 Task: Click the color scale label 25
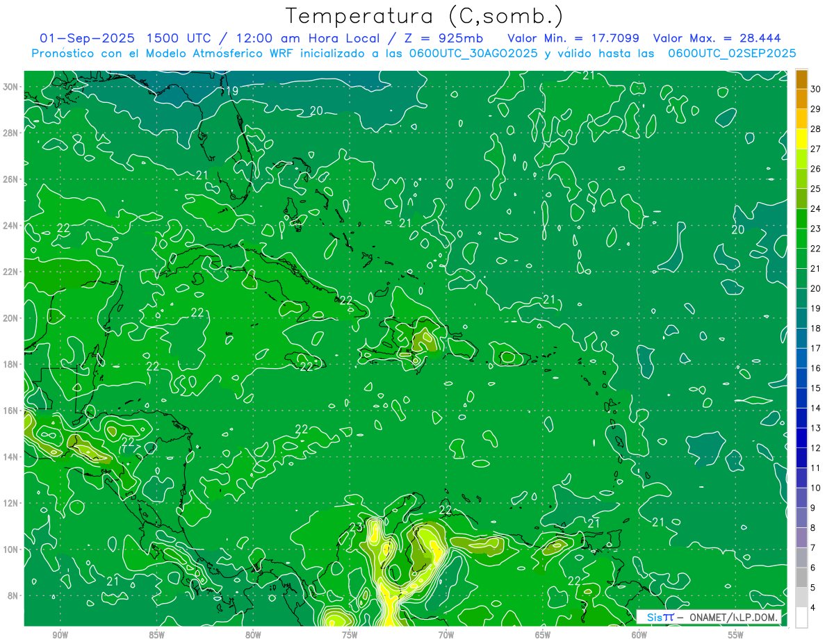(x=816, y=188)
